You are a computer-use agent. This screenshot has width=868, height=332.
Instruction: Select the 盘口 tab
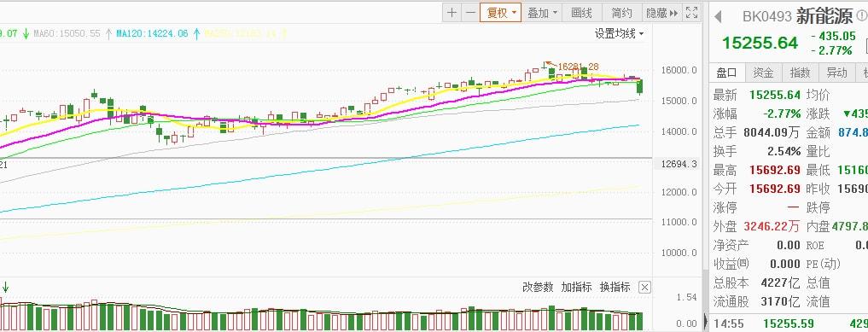coord(727,73)
